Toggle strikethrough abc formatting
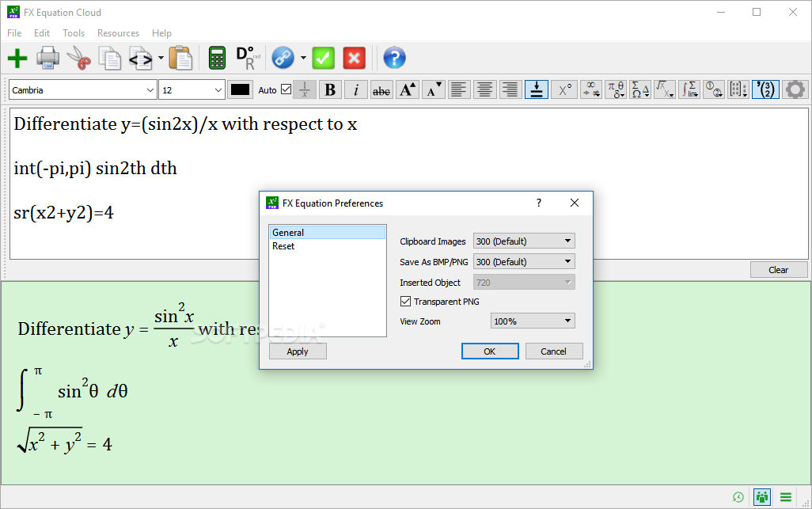The width and height of the screenshot is (812, 509). click(x=381, y=89)
